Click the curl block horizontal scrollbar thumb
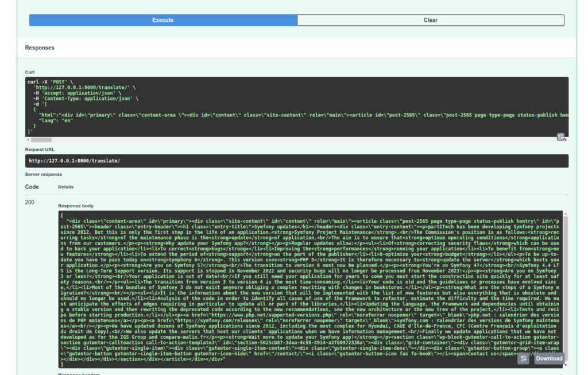Screen dimensions: 588x375 (41, 140)
